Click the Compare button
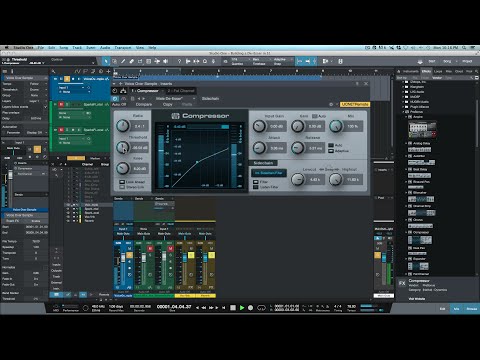The width and height of the screenshot is (480, 360). point(144,104)
